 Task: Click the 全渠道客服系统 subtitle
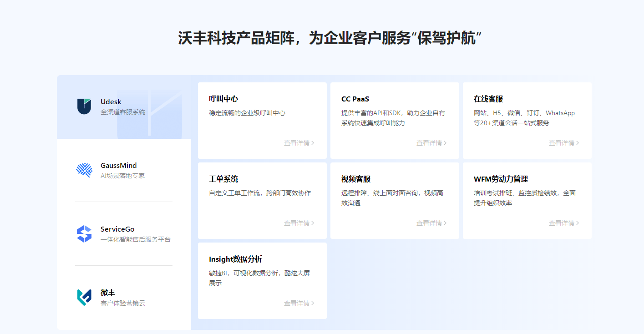coord(123,112)
